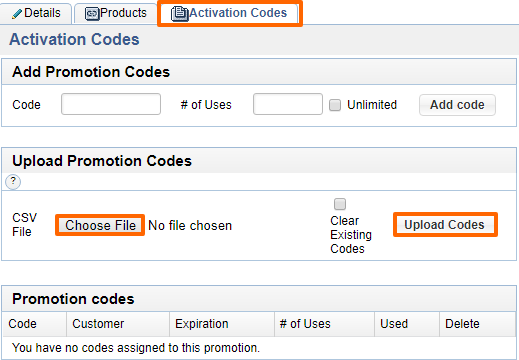
Task: Open the question mark help icon
Action: [x=13, y=182]
